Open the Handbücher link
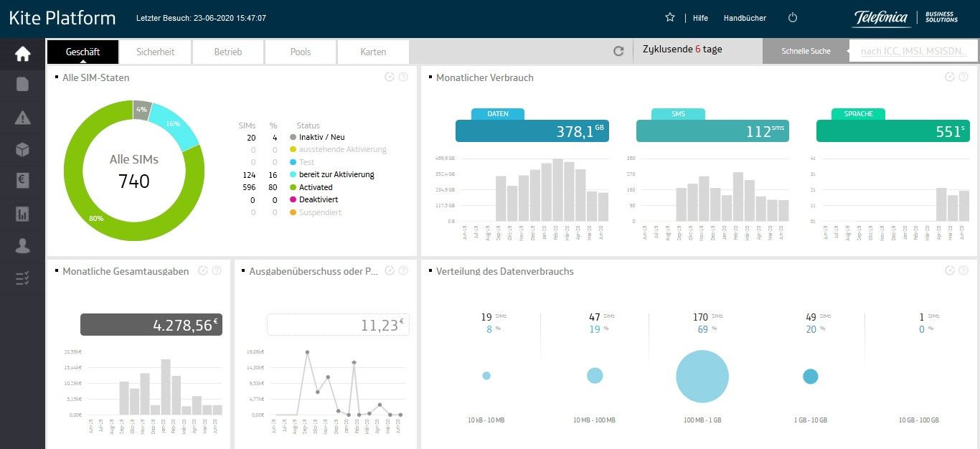This screenshot has width=980, height=449. [x=745, y=18]
